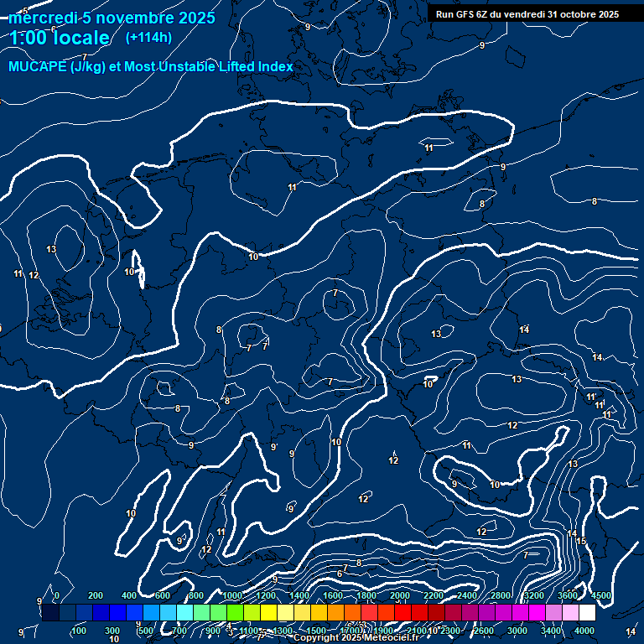Click the legend label '1200'

(x=266, y=595)
